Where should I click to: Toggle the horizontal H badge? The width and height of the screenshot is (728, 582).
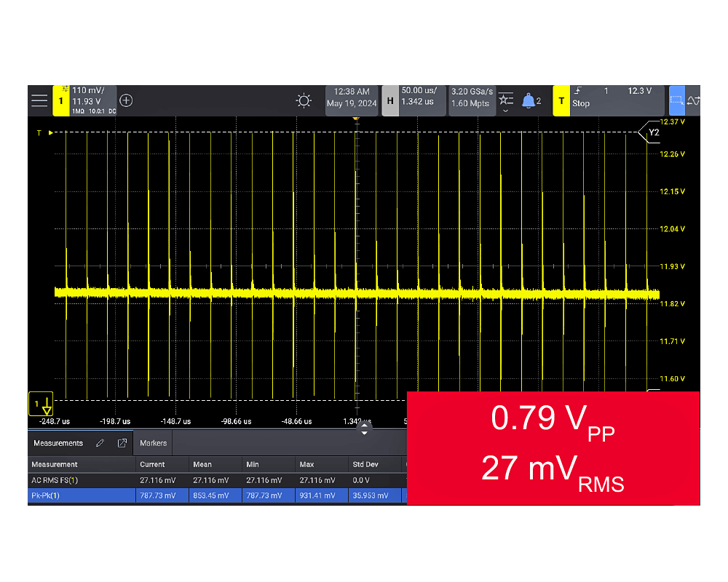(390, 100)
